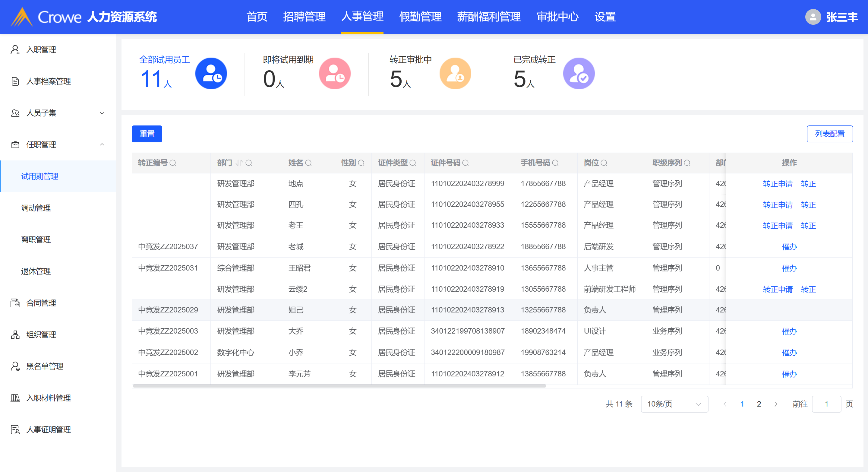Click the blue 全部试用员工 clock-person icon
This screenshot has height=472, width=868.
click(211, 74)
